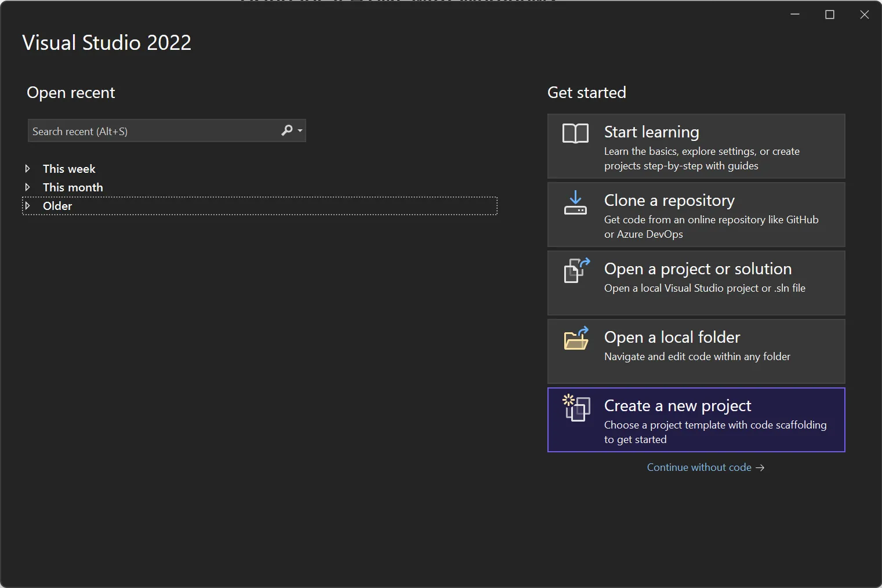The height and width of the screenshot is (588, 882).
Task: Click the Open a project or solution icon
Action: (x=575, y=271)
